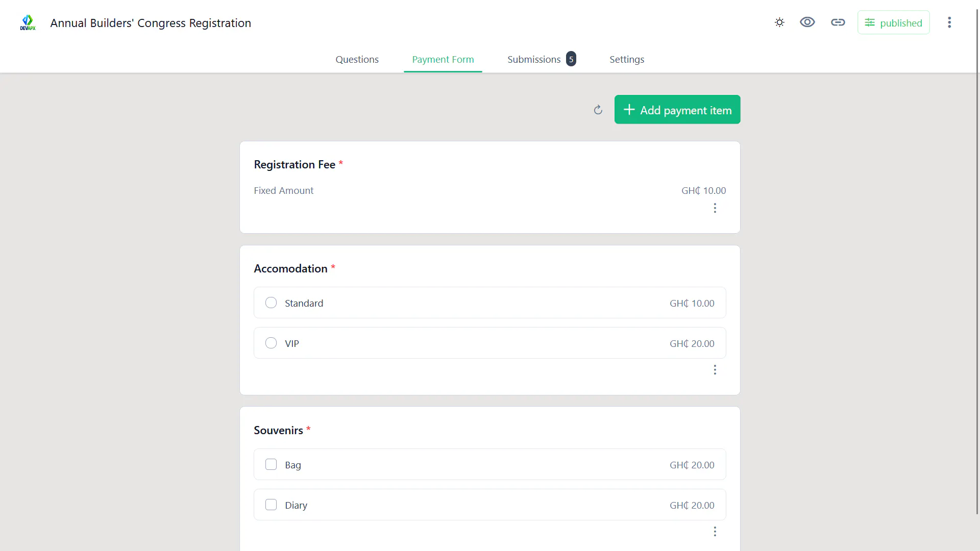Choose the VIP accommodation radio
980x551 pixels.
[x=271, y=343]
